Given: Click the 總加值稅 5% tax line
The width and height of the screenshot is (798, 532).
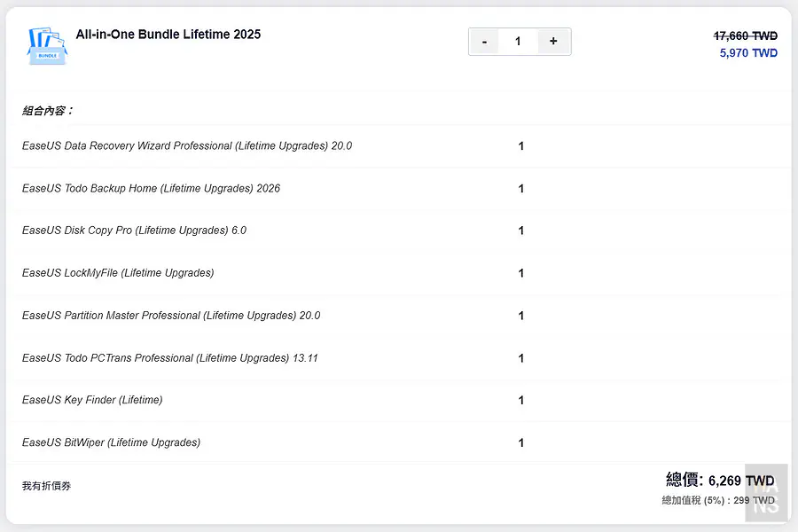Looking at the screenshot, I should tap(717, 501).
